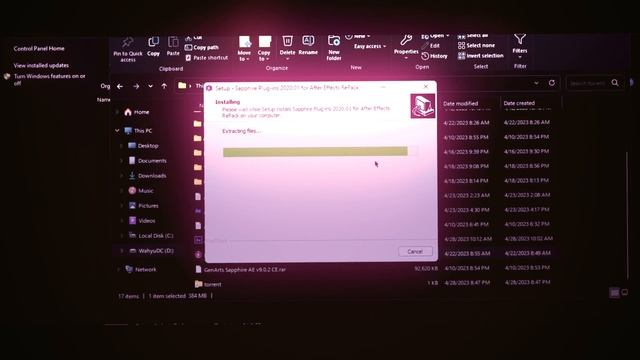Click the Rename ribbon icon

308,41
